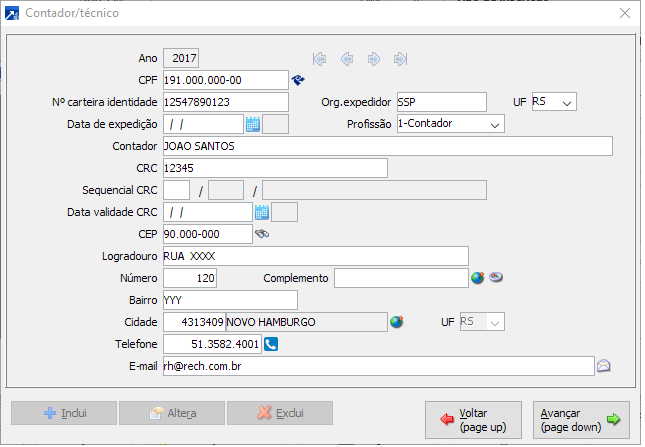The width and height of the screenshot is (645, 447).
Task: Click the Bairro field with YYY
Action: click(x=230, y=300)
